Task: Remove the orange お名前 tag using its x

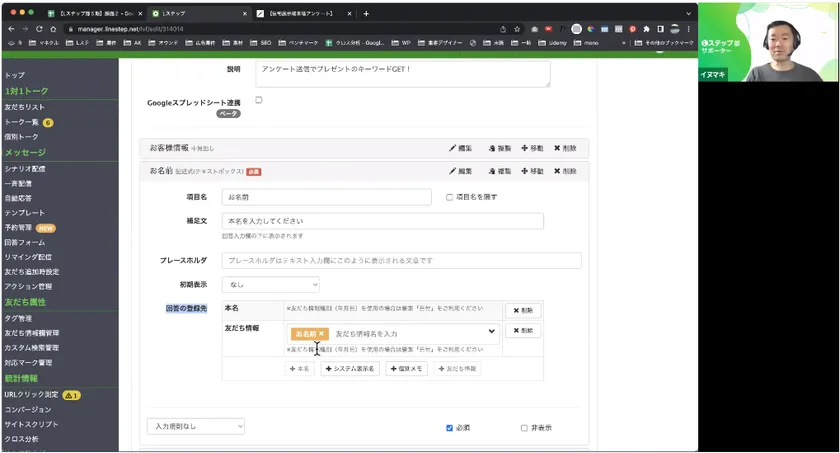Action: tap(322, 333)
